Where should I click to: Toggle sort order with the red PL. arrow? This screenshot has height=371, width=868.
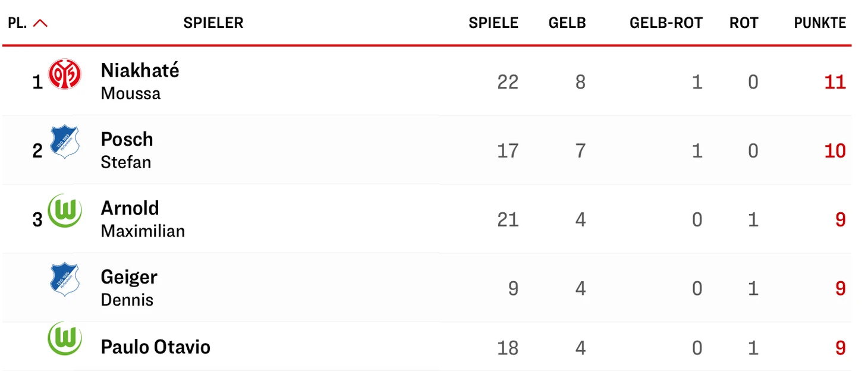point(40,23)
